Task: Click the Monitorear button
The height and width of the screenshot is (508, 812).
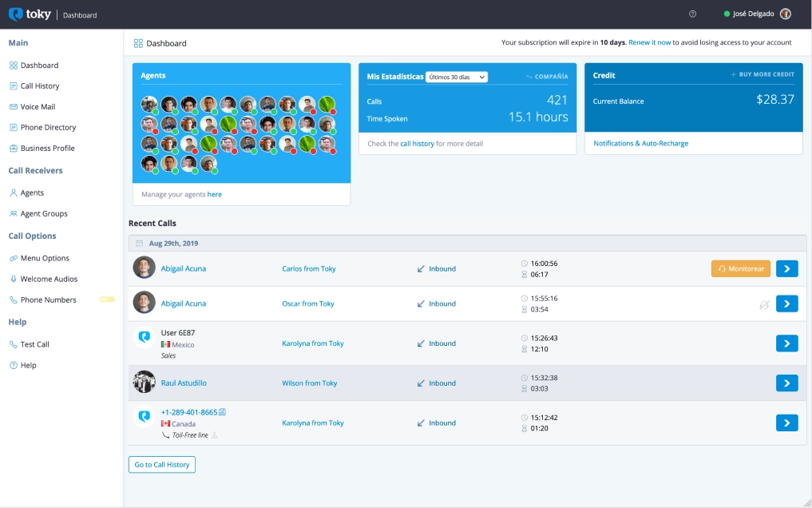Action: pyautogui.click(x=740, y=269)
